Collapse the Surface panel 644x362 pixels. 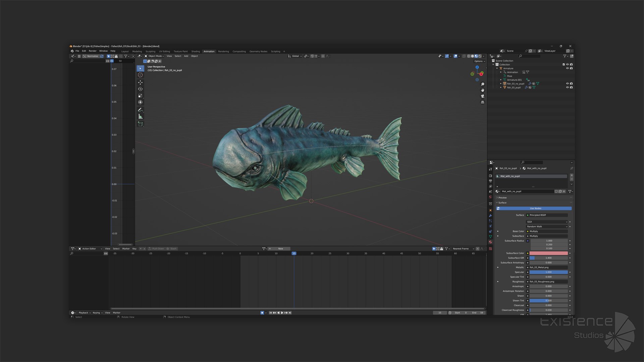click(502, 203)
